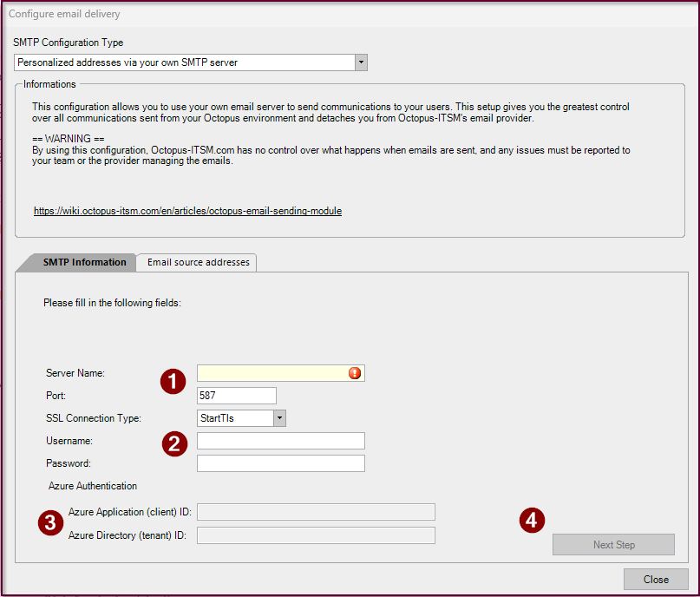Open the Octopus email sending module wiki link
700x597 pixels.
coord(187,211)
